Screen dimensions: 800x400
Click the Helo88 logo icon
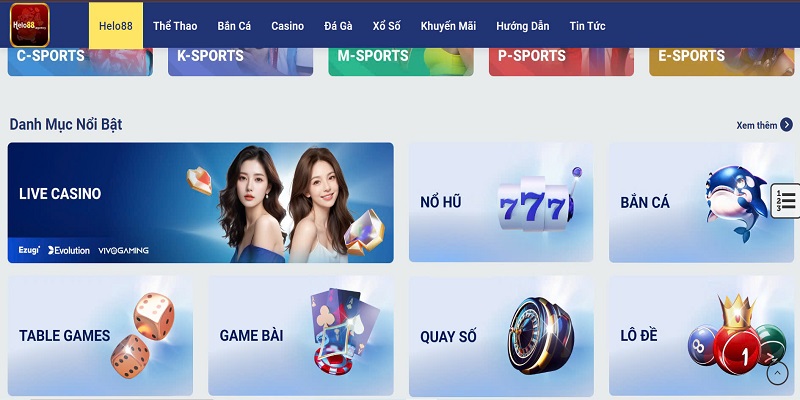30,25
